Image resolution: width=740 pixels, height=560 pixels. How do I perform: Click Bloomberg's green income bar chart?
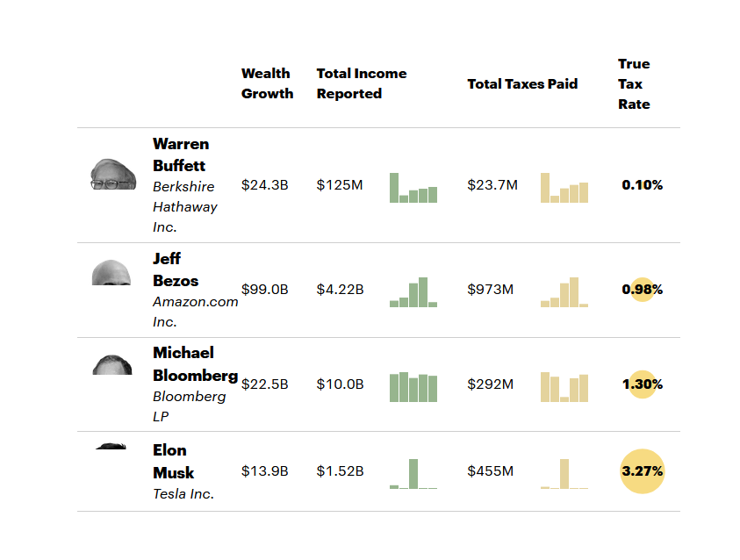(413, 387)
